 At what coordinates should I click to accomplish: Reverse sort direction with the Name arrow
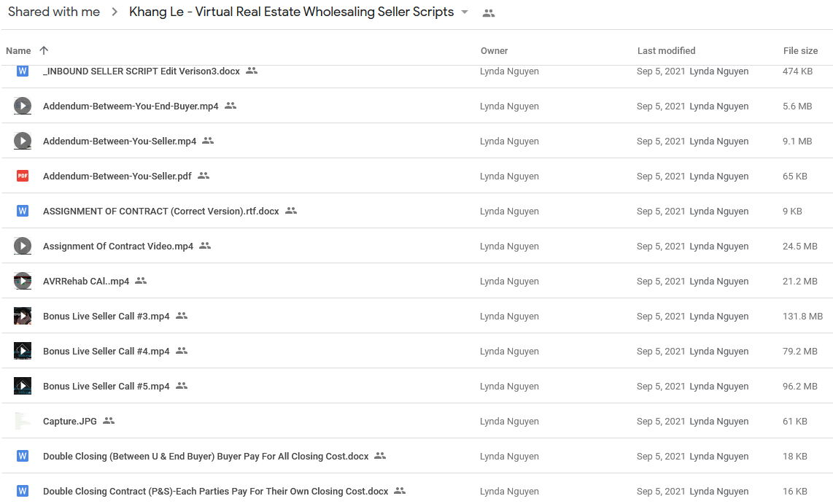[44, 50]
